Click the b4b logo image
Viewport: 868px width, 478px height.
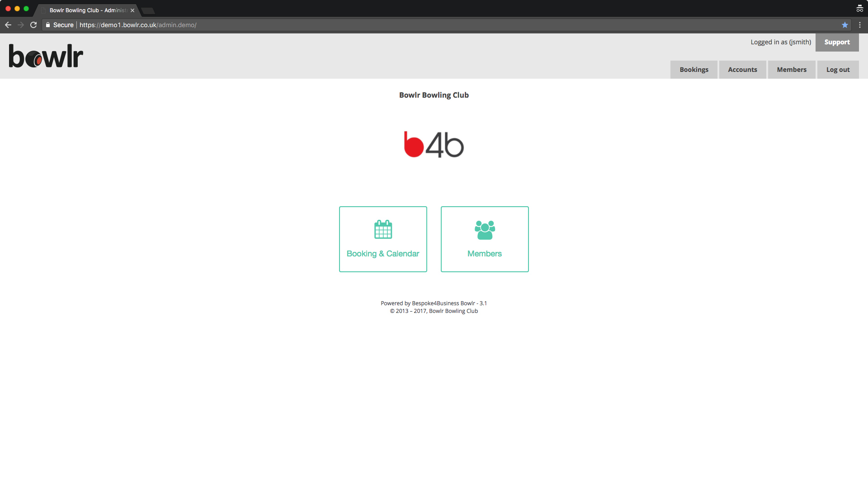pos(434,145)
